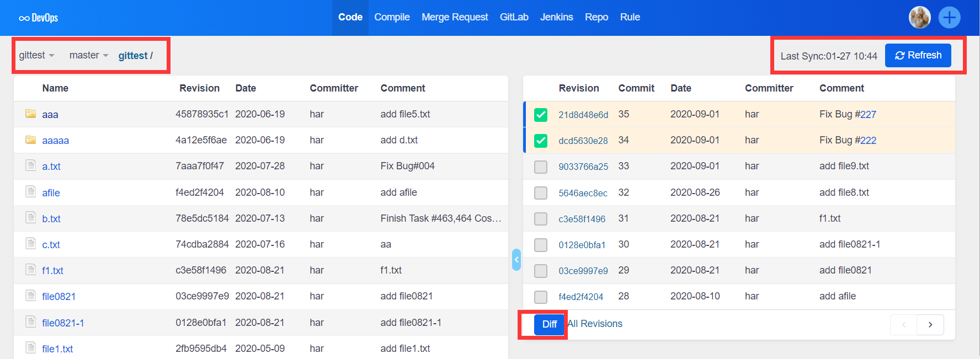Click the aaaaa folder icon
This screenshot has width=980, height=359.
coord(30,140)
